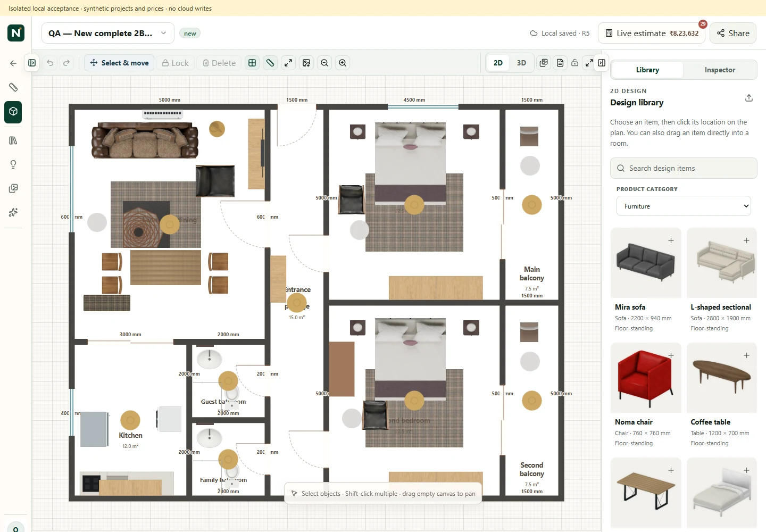Open the ruler measure tool in the sidebar
Screen dimensions: 766x532
click(x=13, y=87)
